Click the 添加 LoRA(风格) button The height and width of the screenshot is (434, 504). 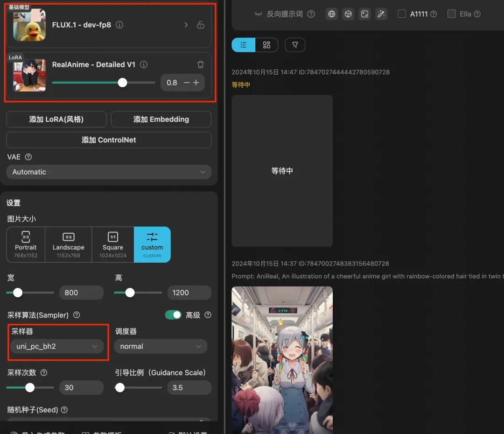[x=56, y=119]
